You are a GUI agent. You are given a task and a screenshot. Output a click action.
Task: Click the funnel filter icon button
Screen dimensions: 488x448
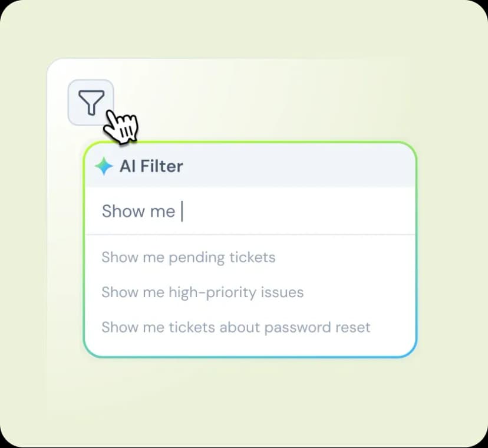tap(91, 103)
